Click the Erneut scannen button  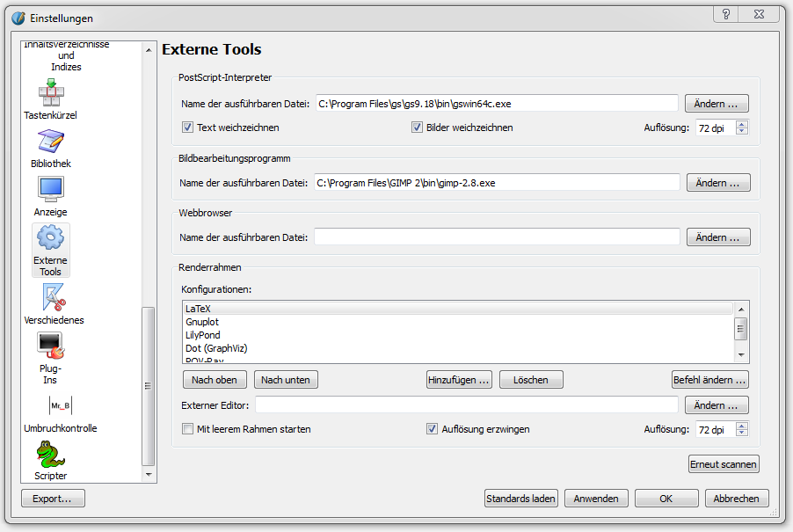coord(723,463)
